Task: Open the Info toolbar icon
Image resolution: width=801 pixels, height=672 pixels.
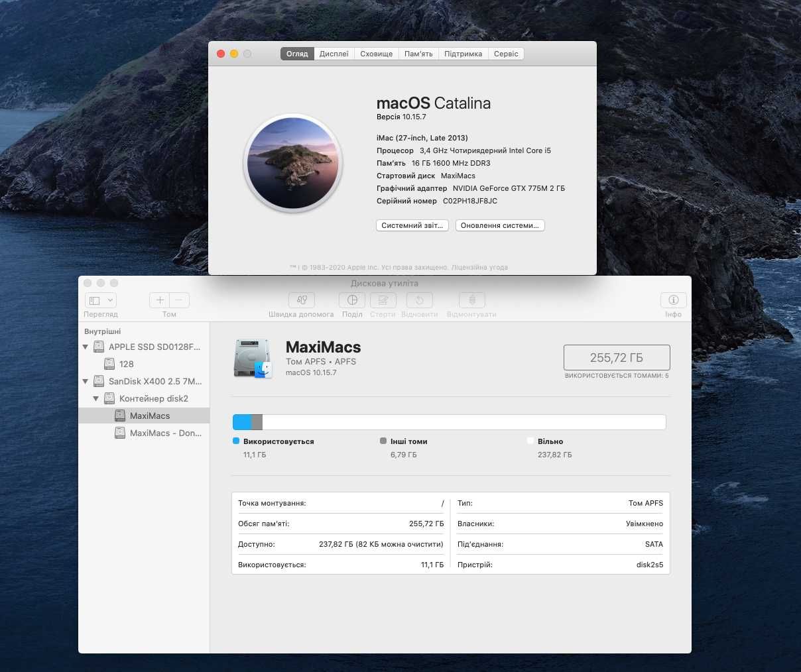Action: (673, 300)
